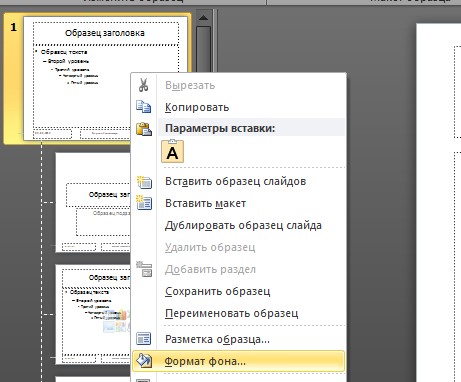Screen dimensions: 461x382
Task: Select Копировать in the context menu
Action: point(197,107)
